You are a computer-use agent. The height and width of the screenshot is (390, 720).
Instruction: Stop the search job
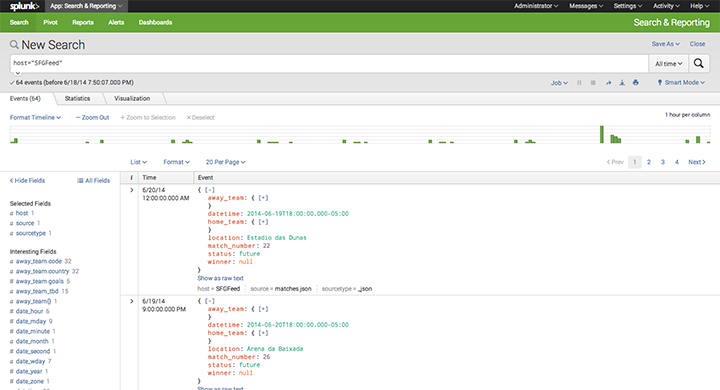click(x=593, y=83)
